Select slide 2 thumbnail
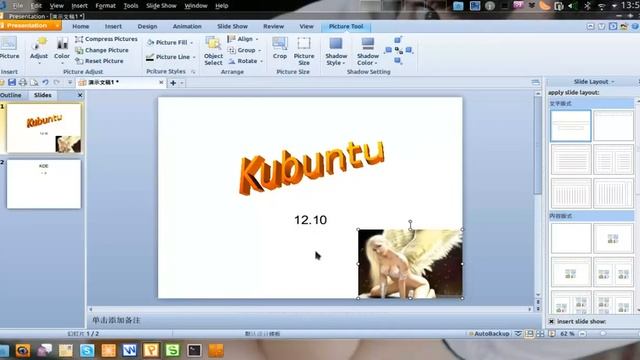This screenshot has height=360, width=640. (x=44, y=184)
